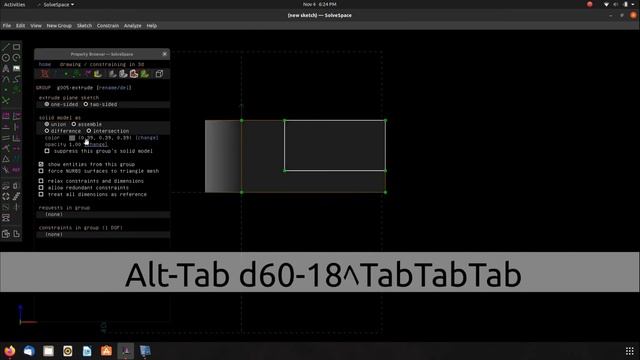Screen dimensions: 640x360
Task: Open the Edit menu
Action: [x=20, y=26]
